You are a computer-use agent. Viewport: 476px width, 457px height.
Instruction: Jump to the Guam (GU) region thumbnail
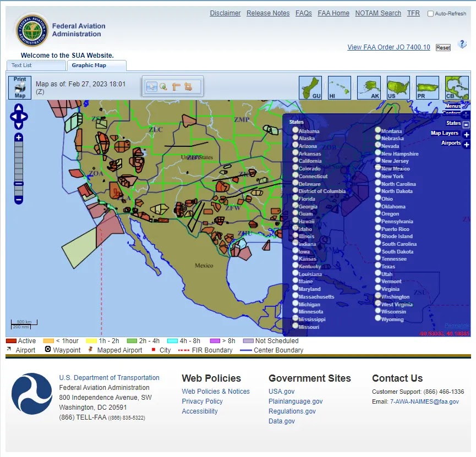pyautogui.click(x=310, y=87)
